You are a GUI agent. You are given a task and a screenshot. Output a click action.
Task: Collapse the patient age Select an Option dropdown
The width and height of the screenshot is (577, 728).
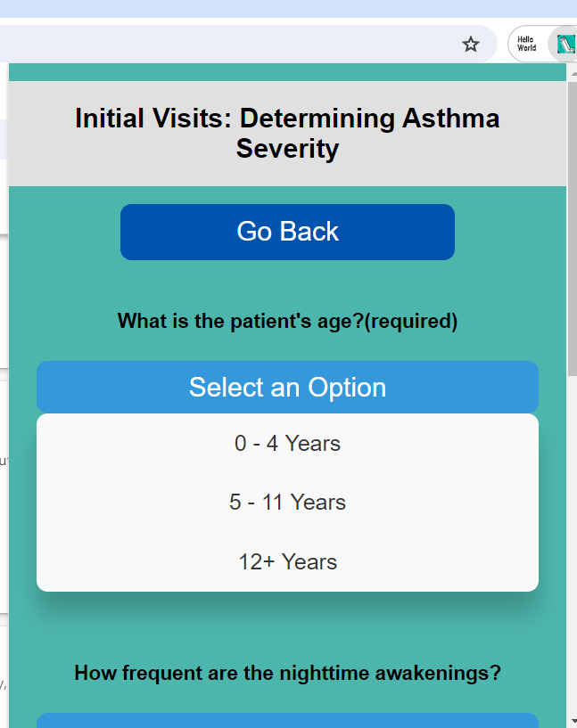point(287,388)
